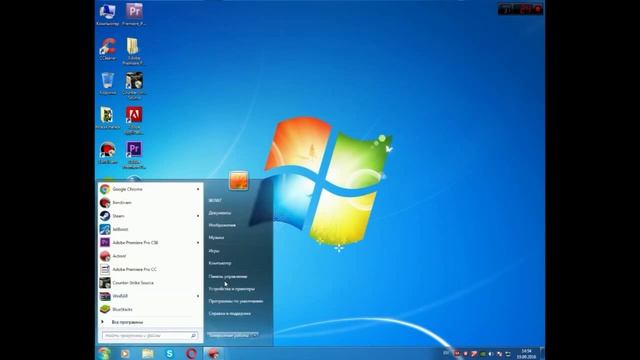Screen dimensions: 640x360
Task: Expand the WinRAR jump list arrow
Action: 198,296
